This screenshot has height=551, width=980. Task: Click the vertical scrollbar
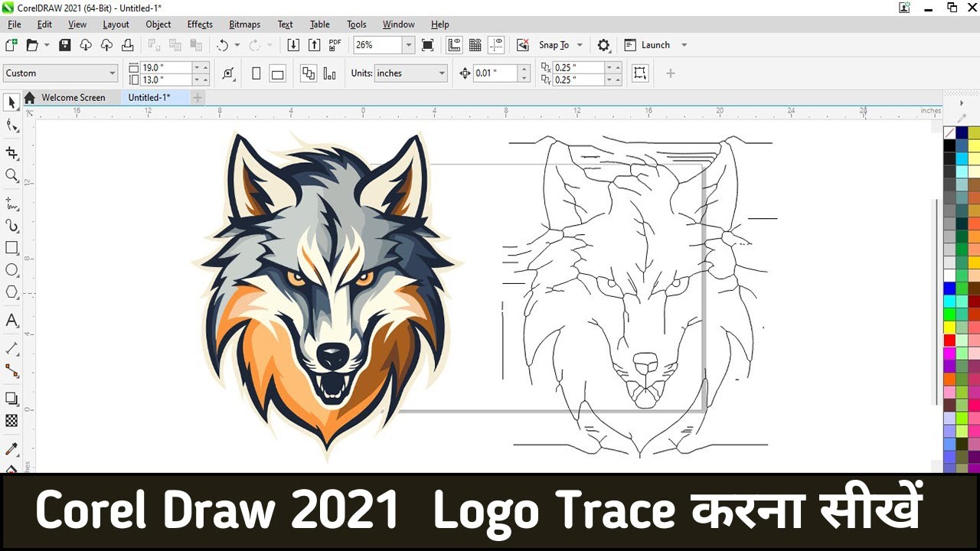click(936, 302)
